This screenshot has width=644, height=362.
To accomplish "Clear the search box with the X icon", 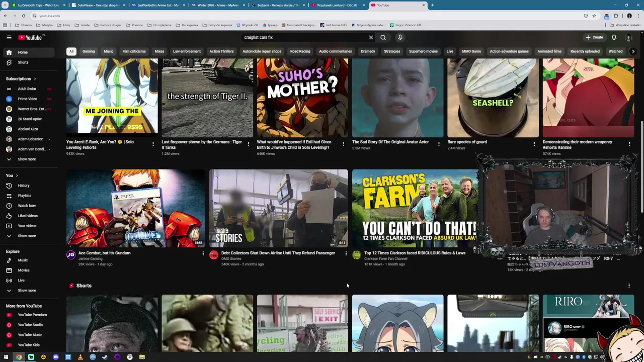I will tap(371, 37).
